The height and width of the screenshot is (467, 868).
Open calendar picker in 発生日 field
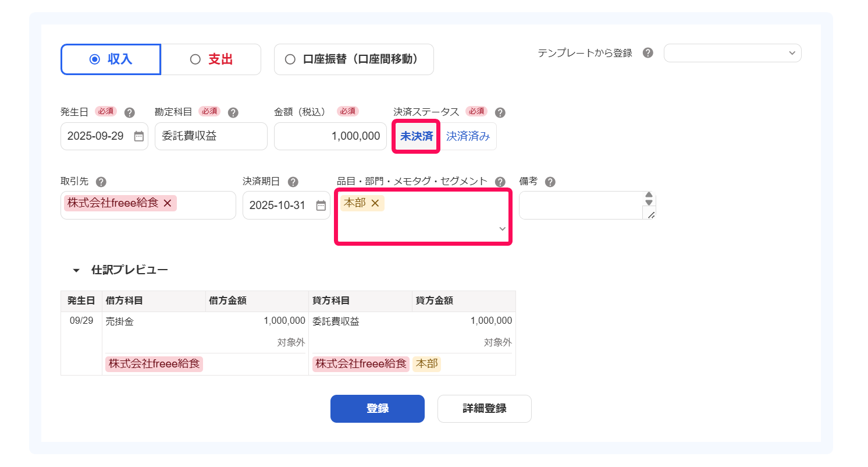(139, 136)
